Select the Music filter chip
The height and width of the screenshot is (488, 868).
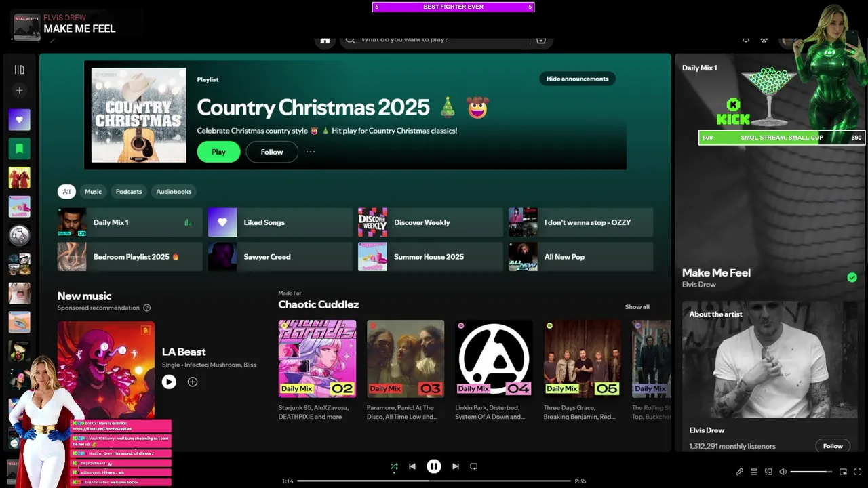click(93, 192)
